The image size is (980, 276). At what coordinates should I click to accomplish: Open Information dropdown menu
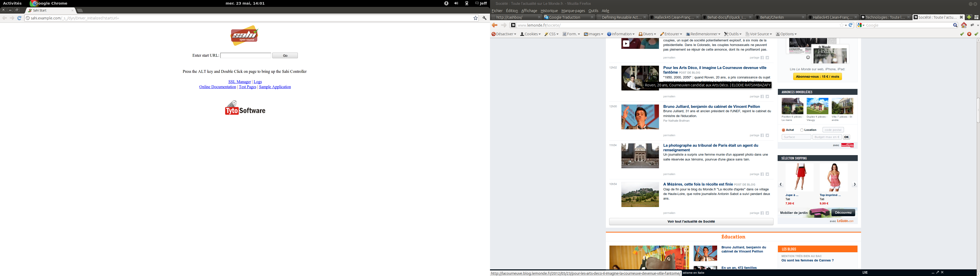[621, 34]
